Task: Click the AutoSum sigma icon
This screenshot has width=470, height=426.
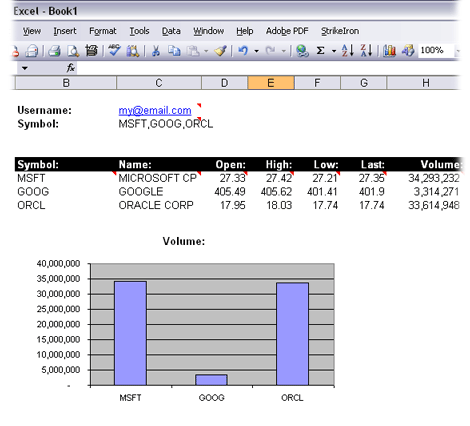Action: tap(321, 51)
